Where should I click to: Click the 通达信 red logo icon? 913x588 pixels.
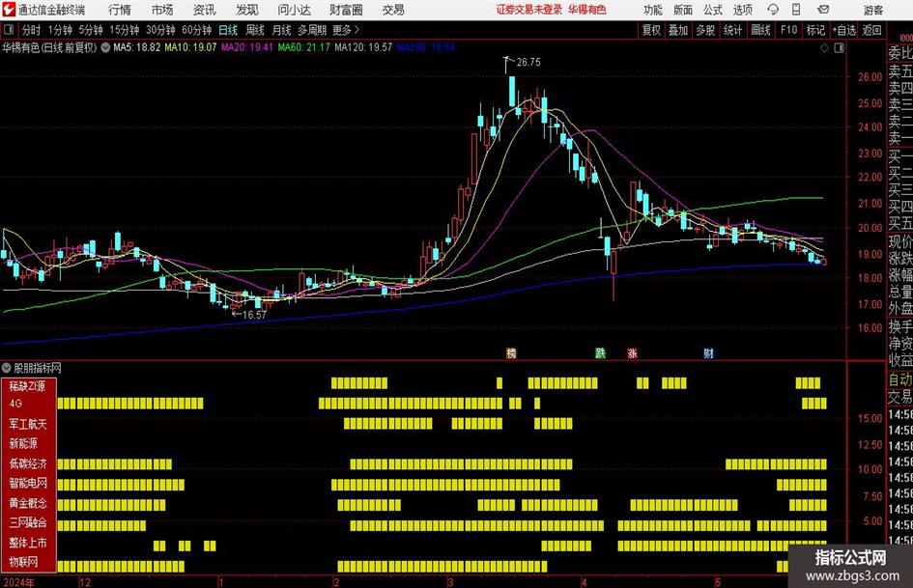point(9,10)
